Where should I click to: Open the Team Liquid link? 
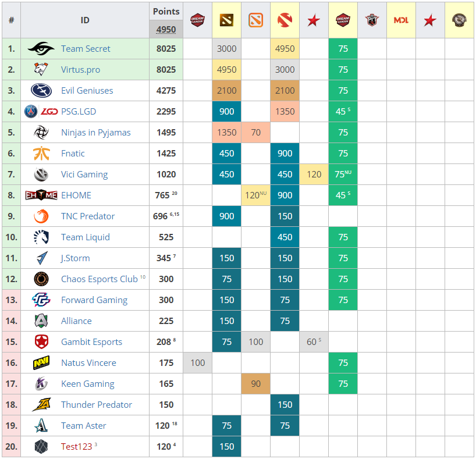(86, 237)
